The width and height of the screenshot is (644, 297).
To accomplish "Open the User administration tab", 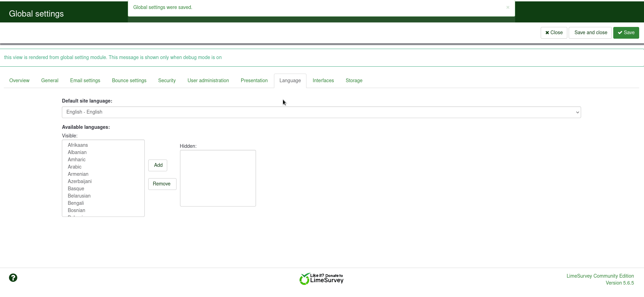I will [x=208, y=80].
